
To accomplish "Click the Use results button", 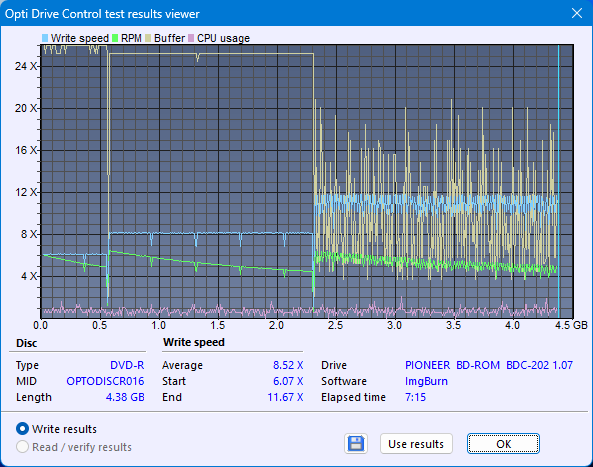I will pos(416,444).
